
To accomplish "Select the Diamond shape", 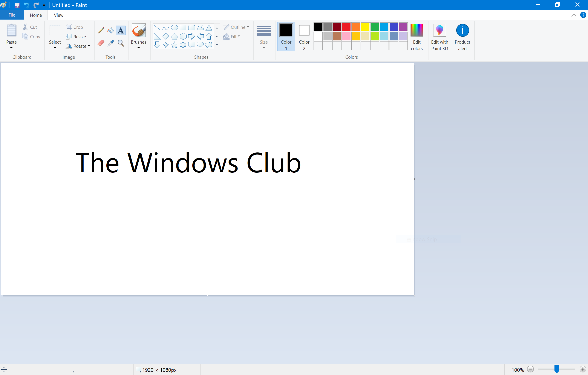I will [x=166, y=36].
